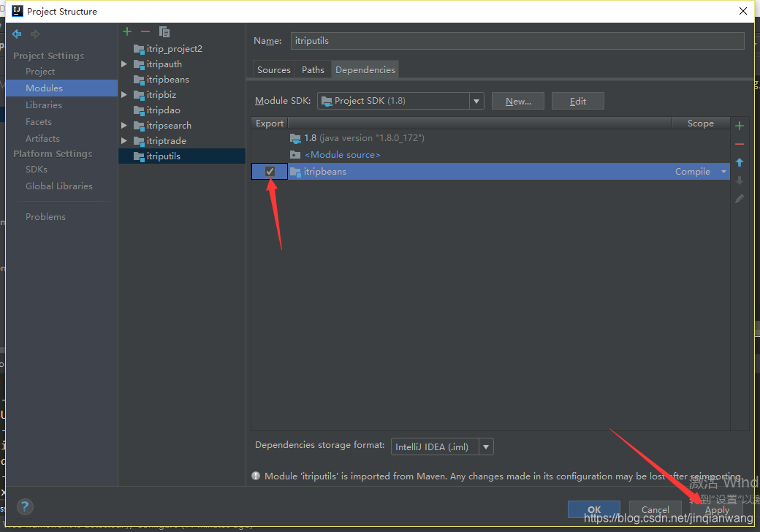Viewport: 760px width, 532px height.
Task: Open Facets in settings sidebar
Action: pos(39,122)
